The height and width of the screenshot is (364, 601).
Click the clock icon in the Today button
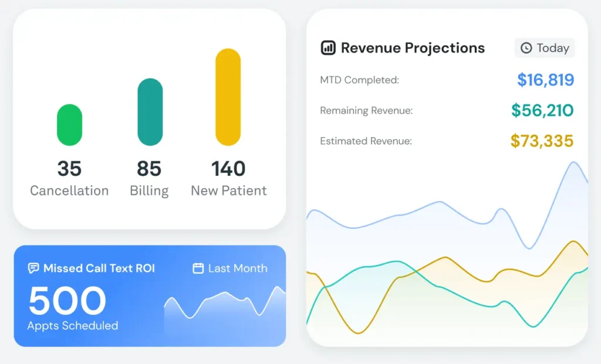coord(526,48)
